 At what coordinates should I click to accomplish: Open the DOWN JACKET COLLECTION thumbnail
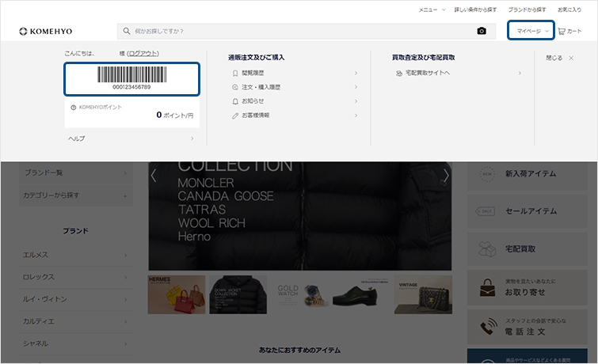pyautogui.click(x=238, y=294)
